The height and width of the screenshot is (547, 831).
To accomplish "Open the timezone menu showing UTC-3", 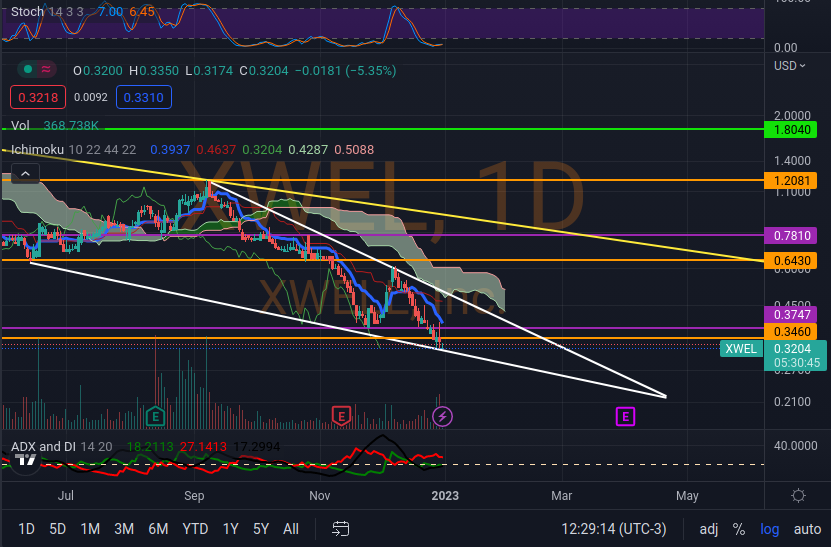I will click(x=614, y=528).
